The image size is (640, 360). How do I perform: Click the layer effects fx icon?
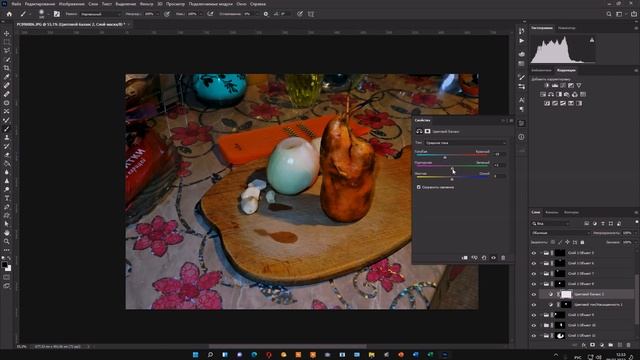[584, 345]
